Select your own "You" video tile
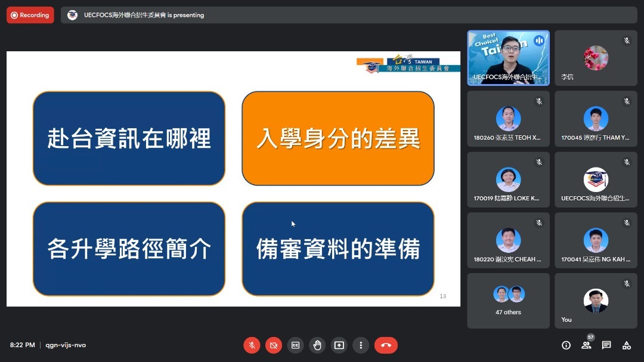644x362 pixels. 596,301
